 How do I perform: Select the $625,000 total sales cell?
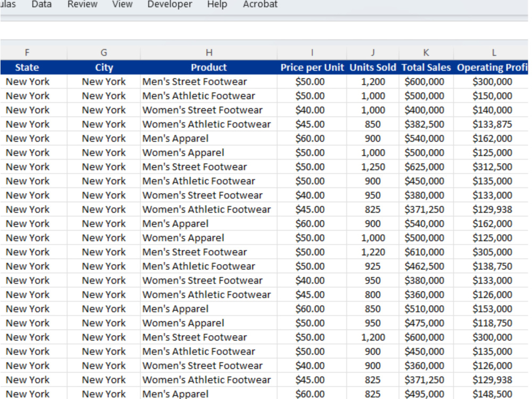pyautogui.click(x=426, y=167)
